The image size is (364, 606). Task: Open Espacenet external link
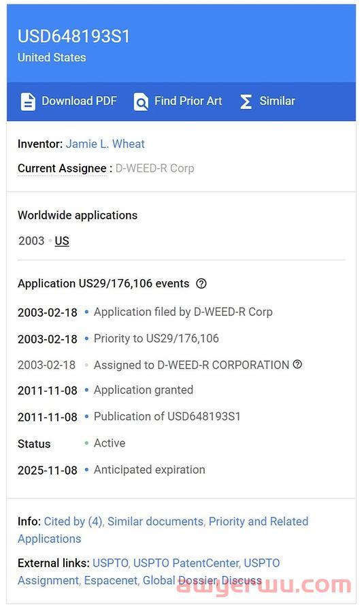click(x=111, y=581)
